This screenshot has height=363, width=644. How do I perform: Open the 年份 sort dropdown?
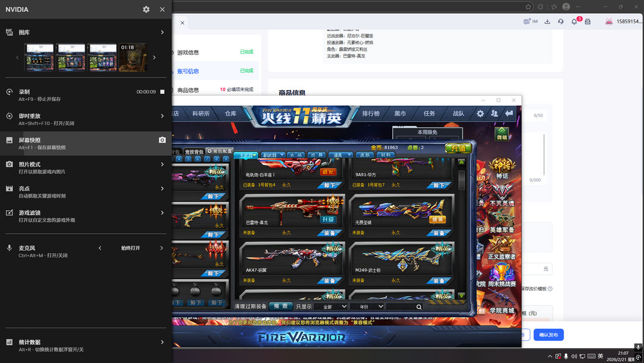click(367, 307)
